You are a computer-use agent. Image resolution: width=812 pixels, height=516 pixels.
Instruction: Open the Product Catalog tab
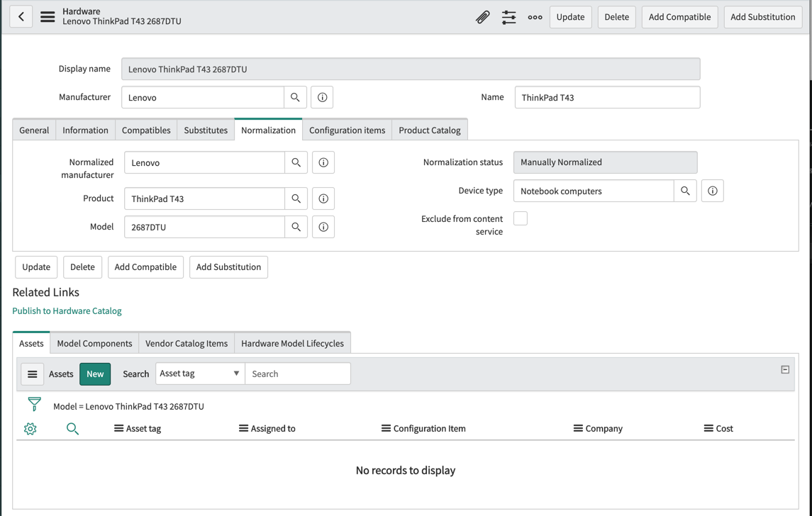[429, 130]
